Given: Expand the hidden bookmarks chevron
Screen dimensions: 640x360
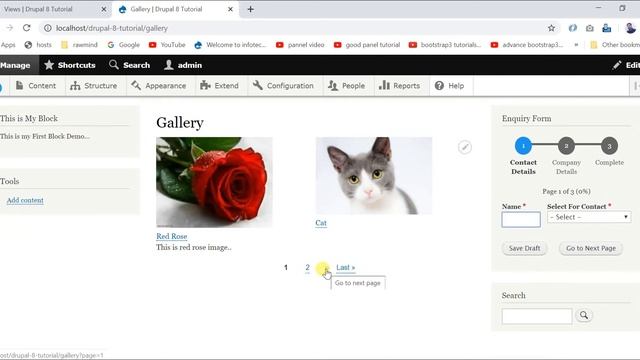Looking at the screenshot, I should pos(576,45).
